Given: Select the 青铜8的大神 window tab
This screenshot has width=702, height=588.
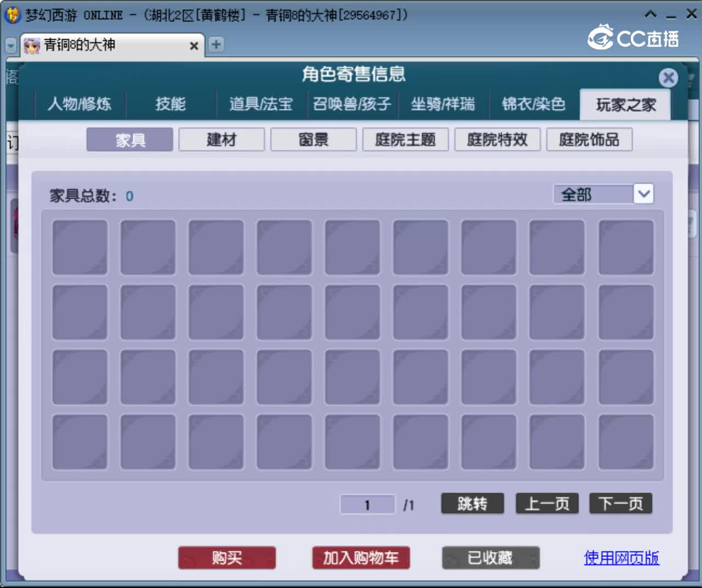Looking at the screenshot, I should coord(112,46).
